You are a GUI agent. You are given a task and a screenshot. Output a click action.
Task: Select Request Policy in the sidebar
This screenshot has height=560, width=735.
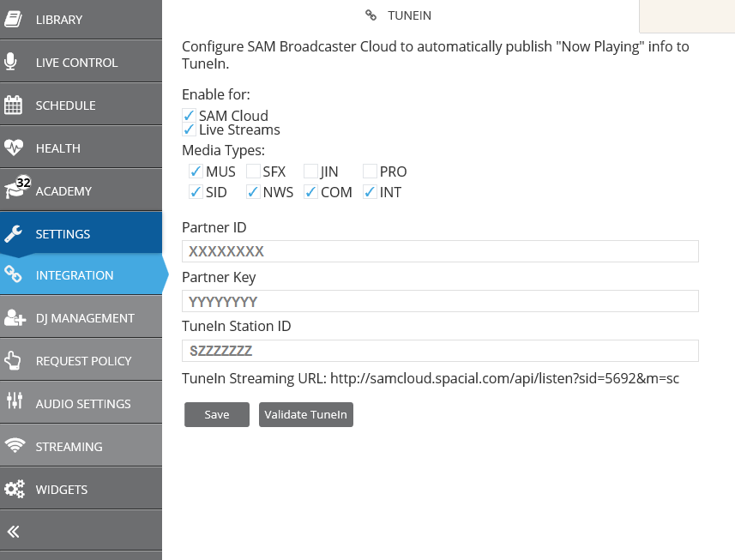tap(81, 361)
